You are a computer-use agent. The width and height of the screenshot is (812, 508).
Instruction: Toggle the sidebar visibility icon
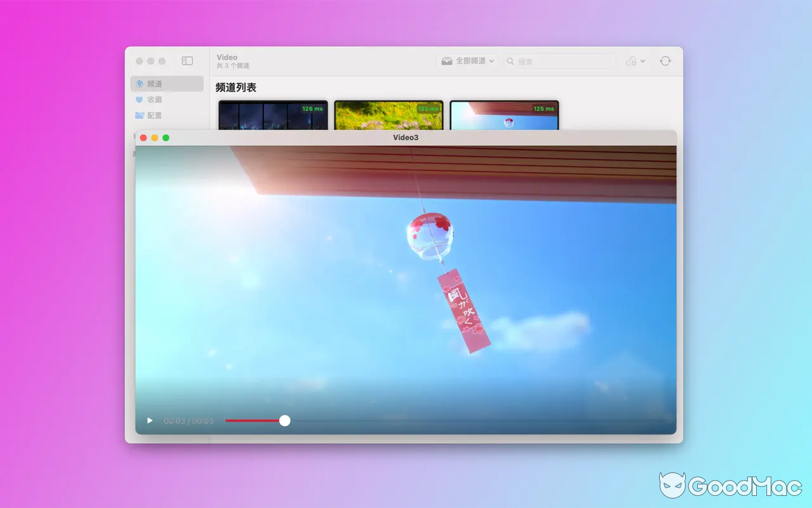pos(187,60)
